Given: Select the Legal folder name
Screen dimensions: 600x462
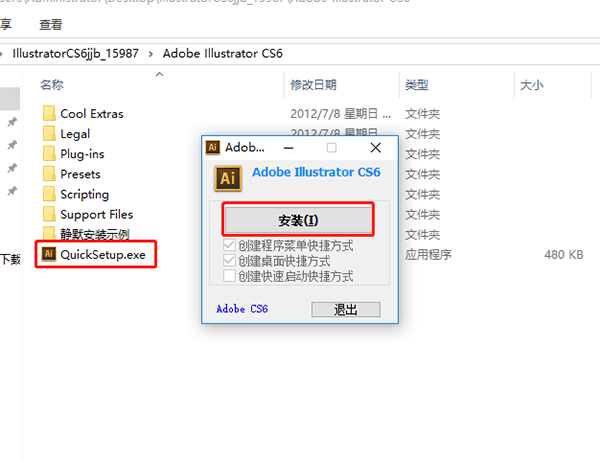Looking at the screenshot, I should (75, 134).
